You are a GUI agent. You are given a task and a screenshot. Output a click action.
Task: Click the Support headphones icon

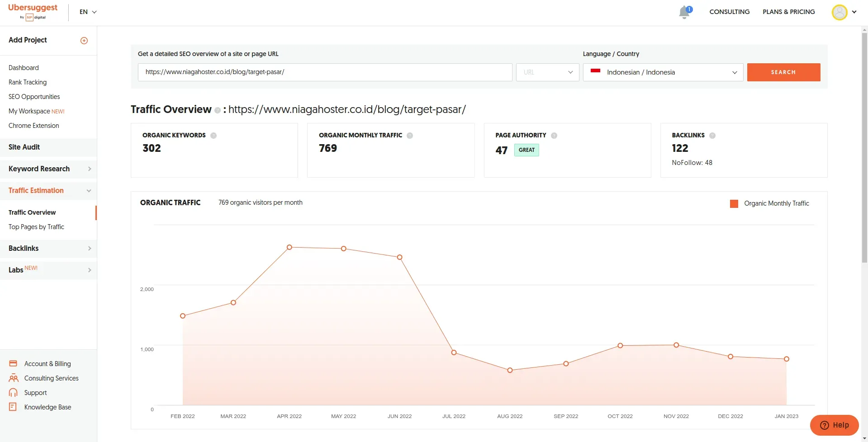pyautogui.click(x=13, y=393)
